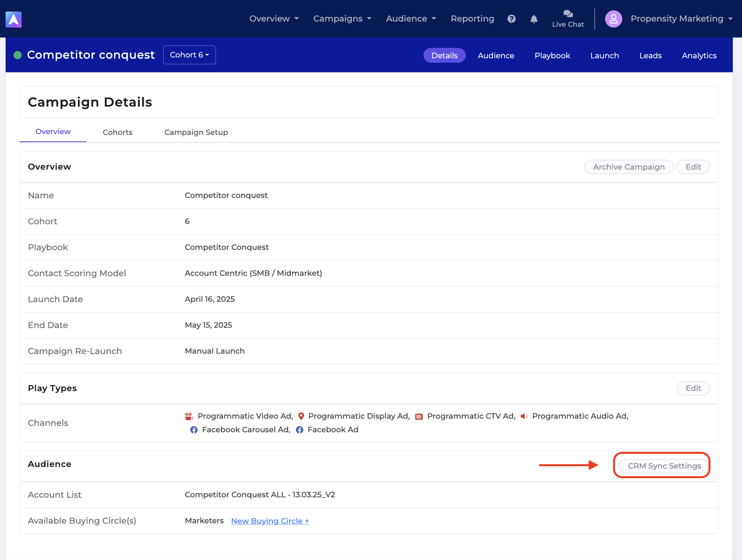
Task: Click the Available Buying Circle(s) label
Action: click(x=82, y=521)
